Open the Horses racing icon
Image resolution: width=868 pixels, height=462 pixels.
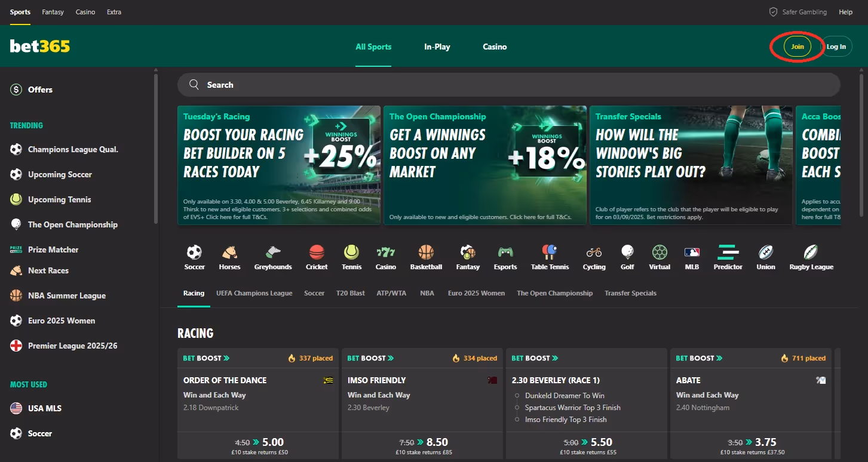(229, 252)
